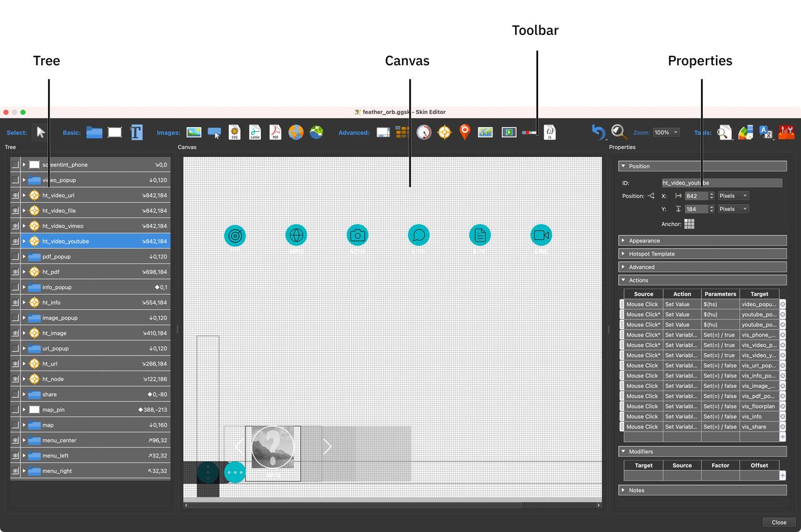Viewport: 801px width, 532px height.
Task: Toggle visibility of ht_pdf
Action: pos(15,272)
